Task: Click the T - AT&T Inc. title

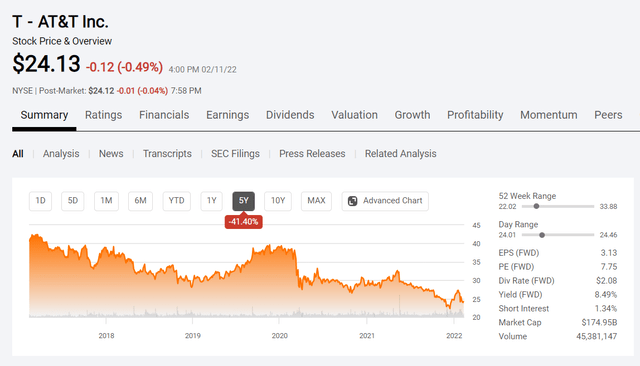Action: pyautogui.click(x=60, y=22)
